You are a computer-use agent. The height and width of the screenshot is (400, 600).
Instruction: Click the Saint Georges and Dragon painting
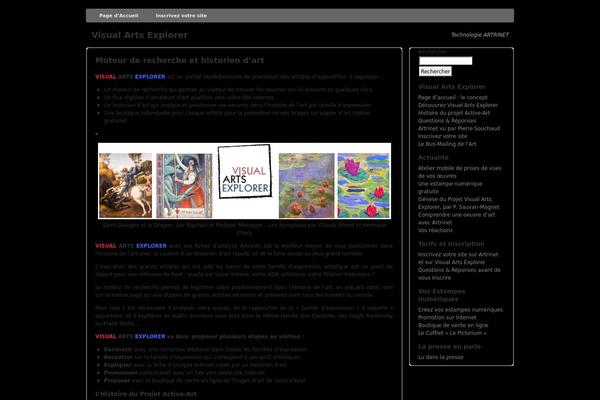point(126,186)
